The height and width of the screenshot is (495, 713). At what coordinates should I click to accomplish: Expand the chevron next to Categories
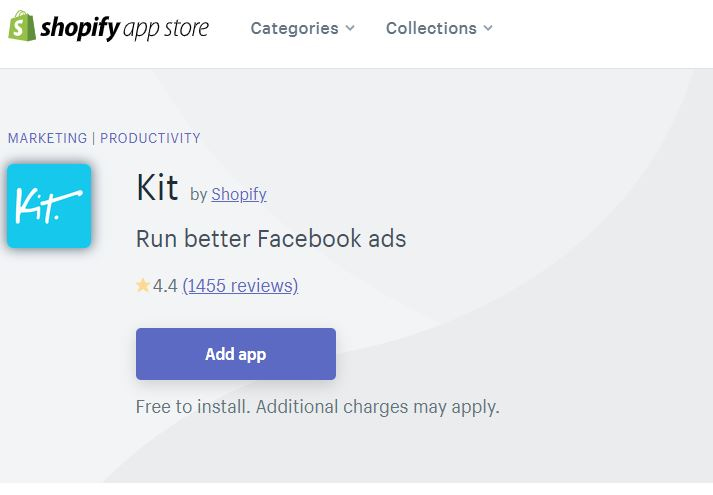350,28
